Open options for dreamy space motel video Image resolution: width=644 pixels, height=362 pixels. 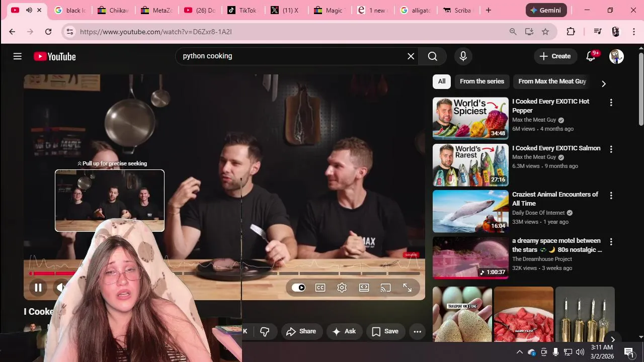611,242
